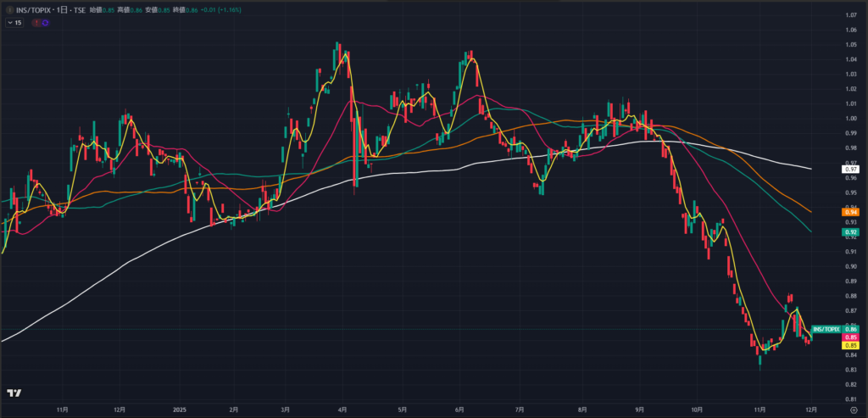Click the TradingView logo in chart corner

(14, 393)
